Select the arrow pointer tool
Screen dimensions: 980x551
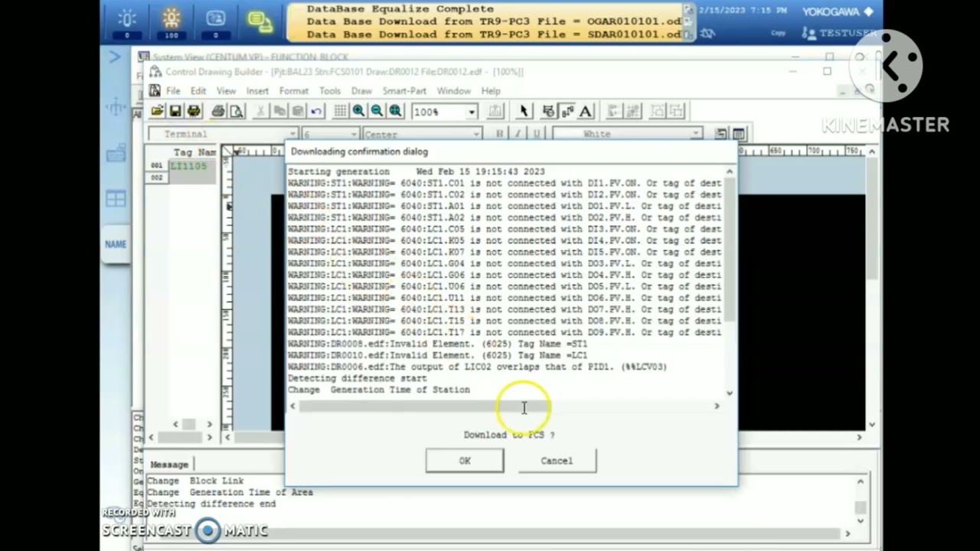(524, 112)
